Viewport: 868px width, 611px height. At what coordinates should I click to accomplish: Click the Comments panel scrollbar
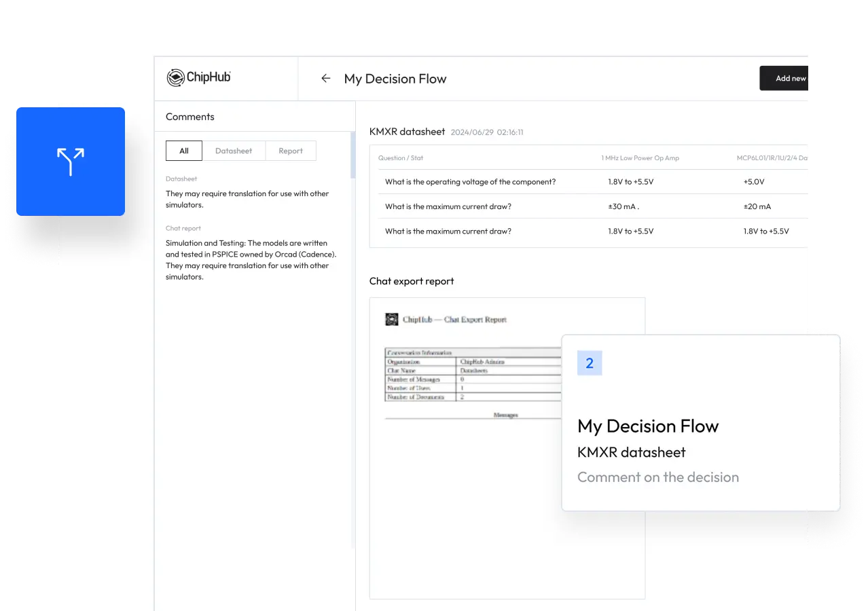tap(352, 155)
